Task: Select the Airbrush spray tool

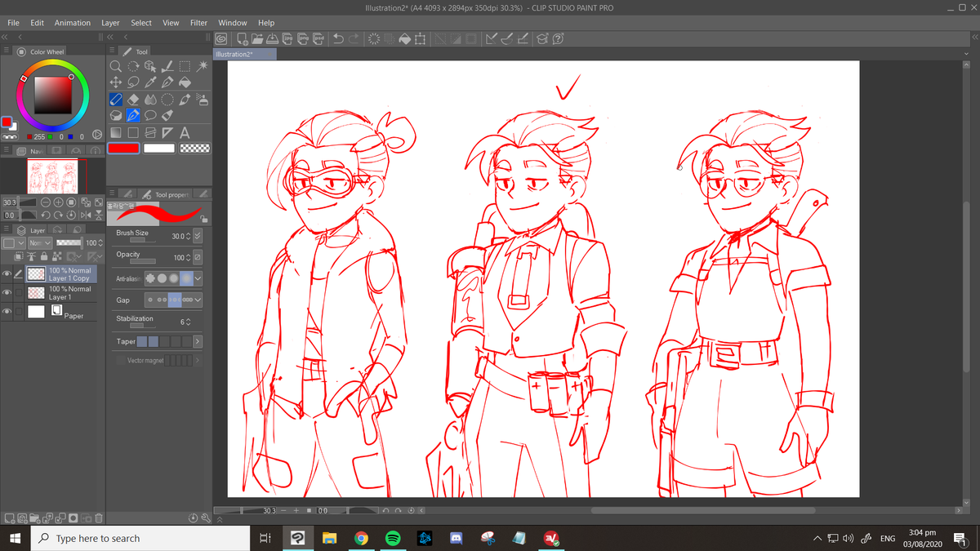Action: click(x=202, y=100)
